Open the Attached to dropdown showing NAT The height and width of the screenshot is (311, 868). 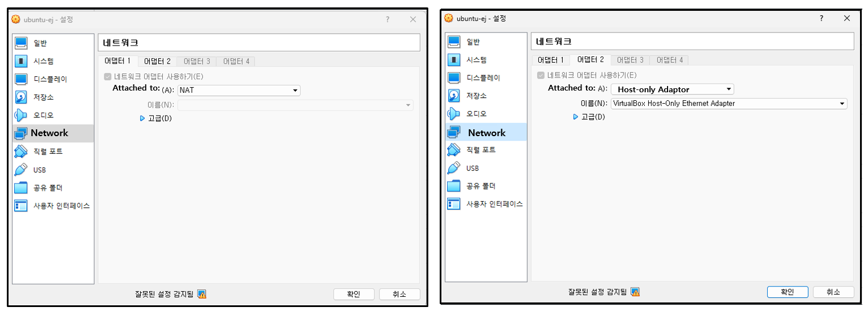(239, 90)
